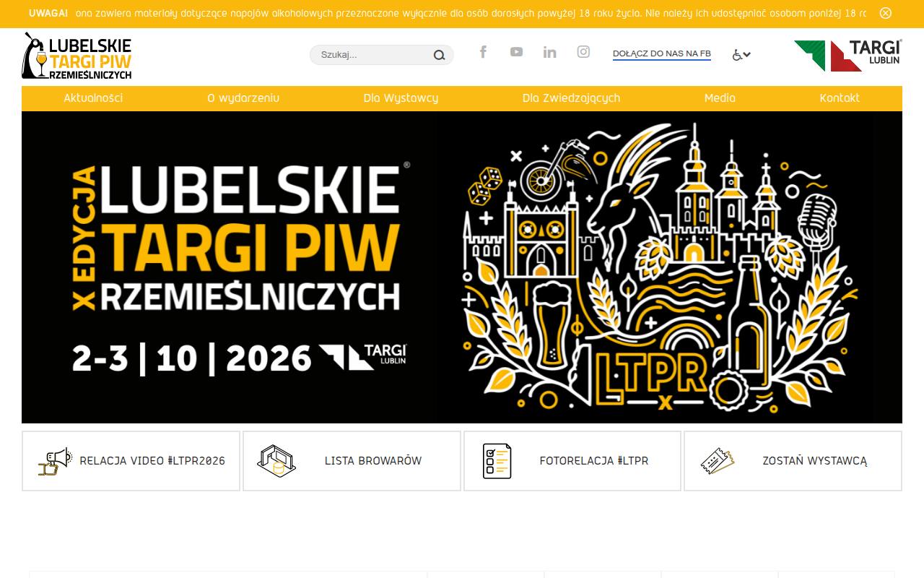Follow the Dołącz do nas na FB link
The width and height of the screenshot is (924, 578).
coord(662,54)
